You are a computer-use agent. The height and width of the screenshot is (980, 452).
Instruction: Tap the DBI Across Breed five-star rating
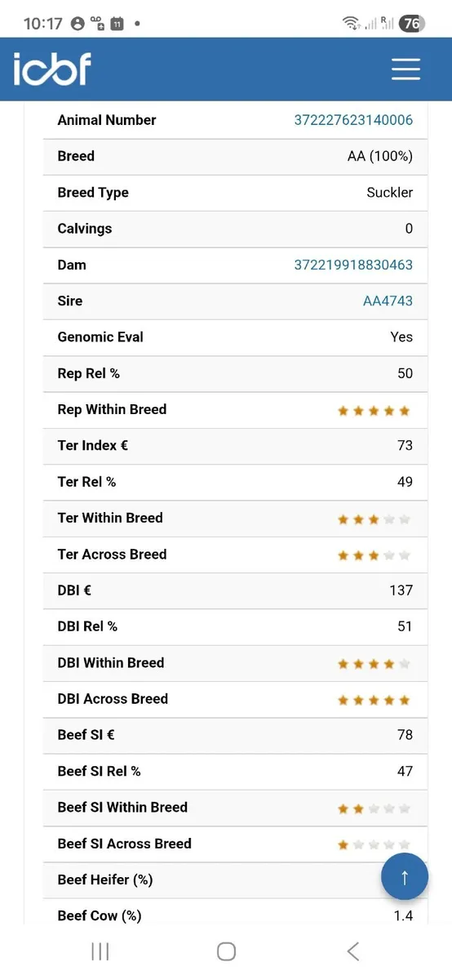374,700
